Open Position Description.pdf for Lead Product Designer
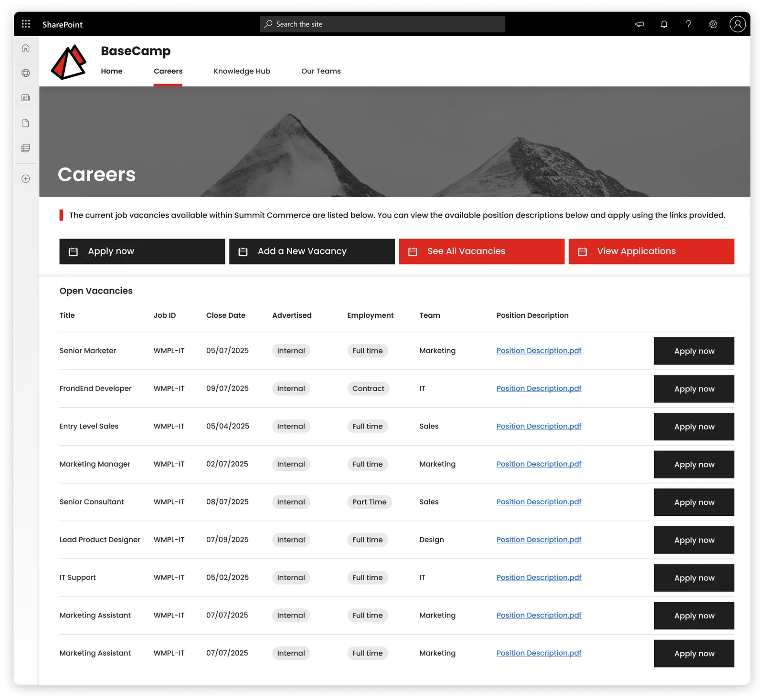This screenshot has width=764, height=700. [539, 540]
